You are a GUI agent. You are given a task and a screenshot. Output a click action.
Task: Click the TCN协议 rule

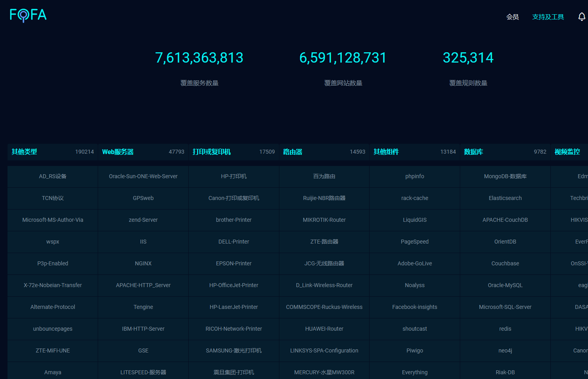point(53,198)
